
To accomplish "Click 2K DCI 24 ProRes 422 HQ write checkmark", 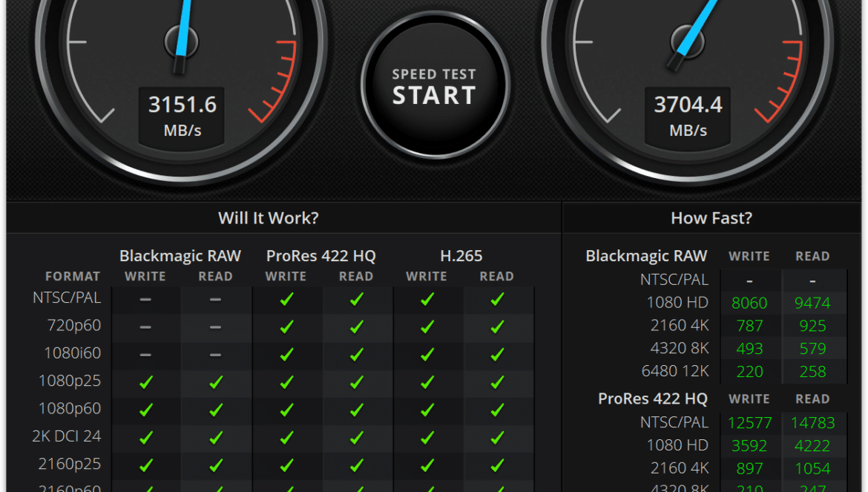I will point(286,438).
